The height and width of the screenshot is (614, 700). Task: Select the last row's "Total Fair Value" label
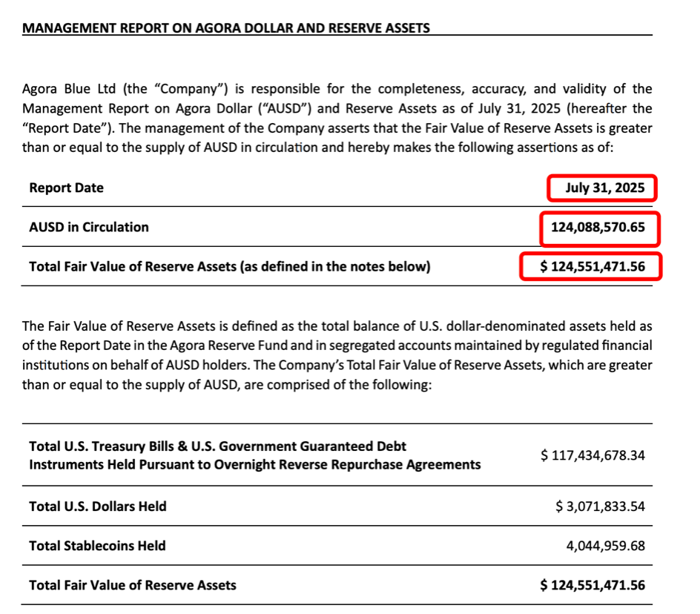[x=132, y=585]
